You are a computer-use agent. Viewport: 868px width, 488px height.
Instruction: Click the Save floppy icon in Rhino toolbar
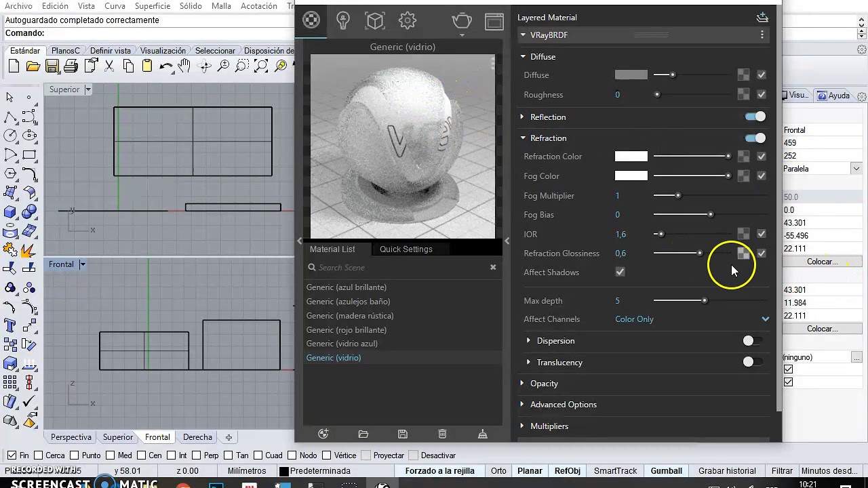click(52, 66)
